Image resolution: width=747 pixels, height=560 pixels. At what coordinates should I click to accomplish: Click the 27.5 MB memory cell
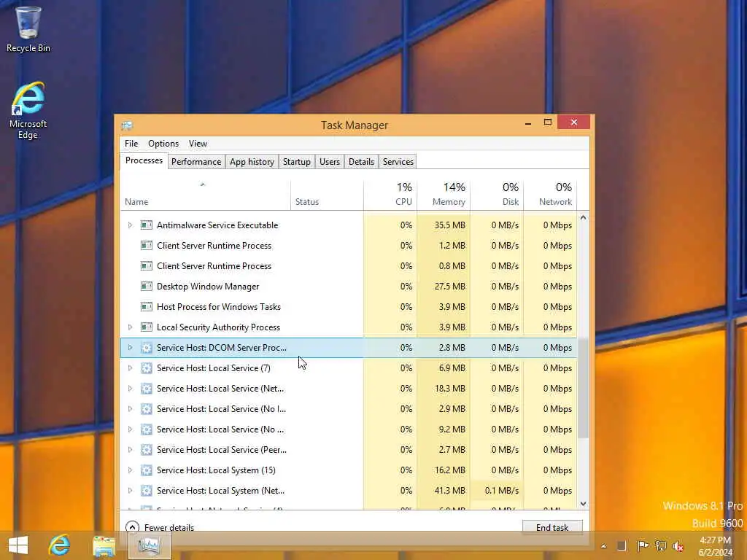click(x=444, y=286)
